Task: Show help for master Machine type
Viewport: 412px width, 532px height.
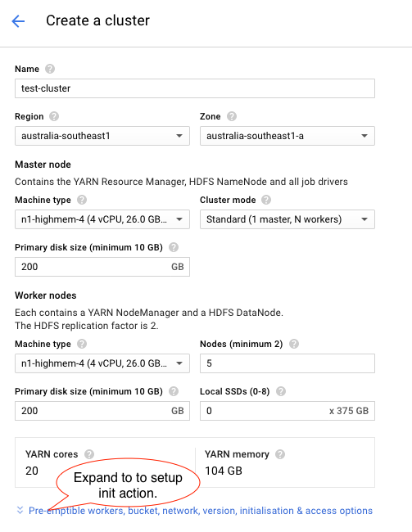Action: [x=82, y=200]
